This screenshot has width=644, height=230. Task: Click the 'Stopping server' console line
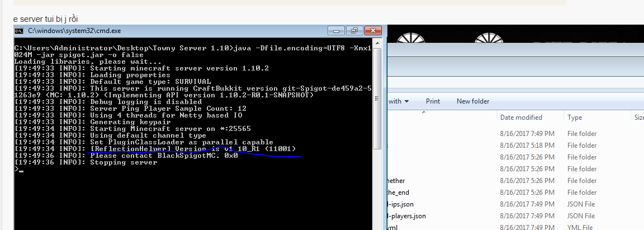tap(86, 162)
